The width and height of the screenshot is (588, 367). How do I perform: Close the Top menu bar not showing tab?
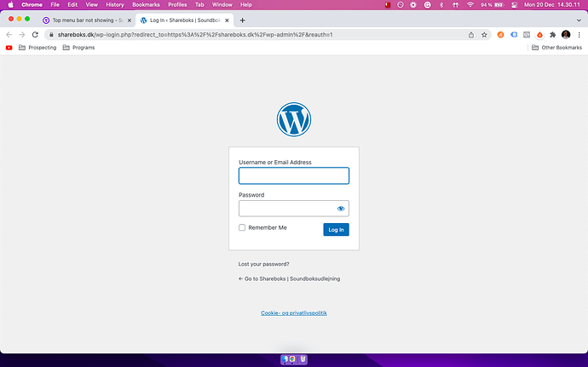[x=130, y=20]
